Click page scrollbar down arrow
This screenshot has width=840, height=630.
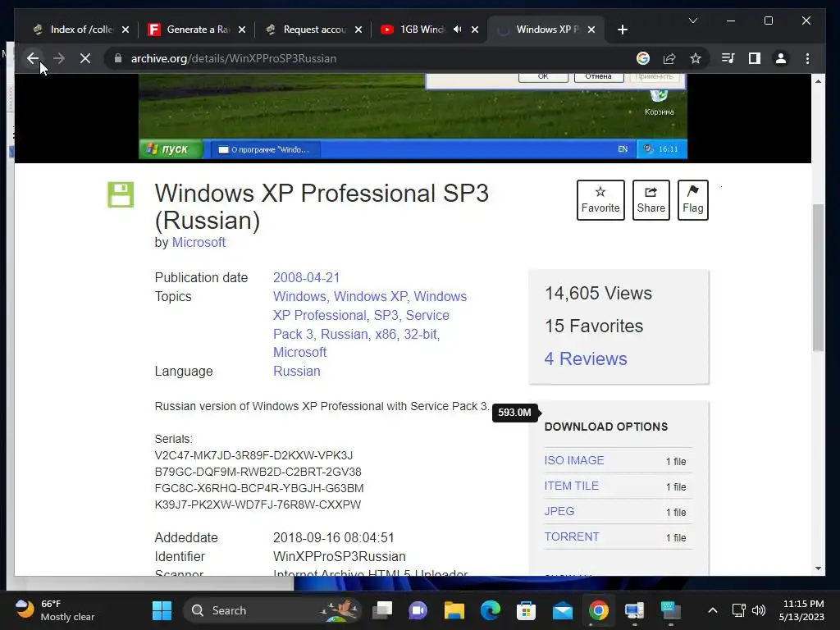818,568
